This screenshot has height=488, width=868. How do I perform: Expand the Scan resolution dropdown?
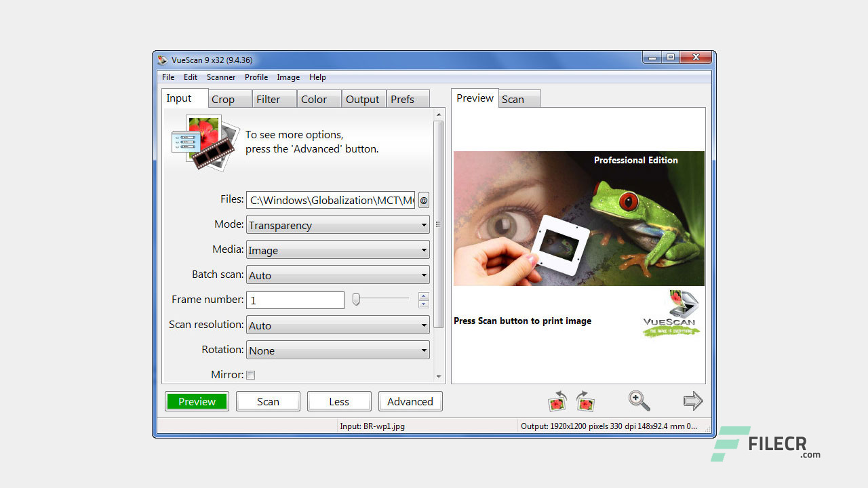(x=338, y=325)
